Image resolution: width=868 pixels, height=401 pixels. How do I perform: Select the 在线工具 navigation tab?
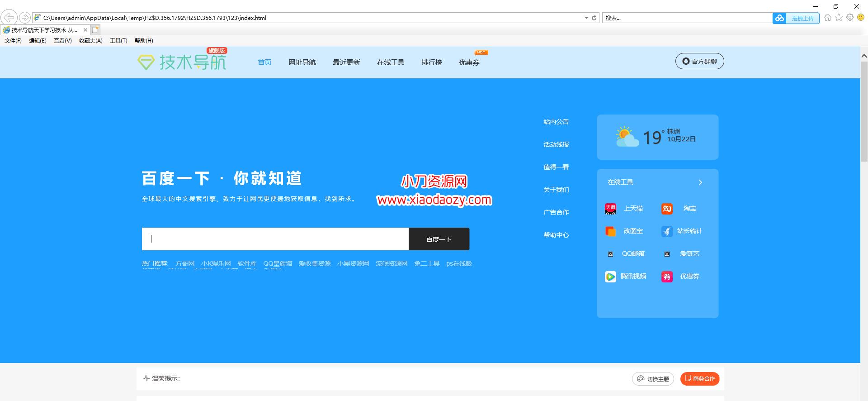[x=391, y=62]
